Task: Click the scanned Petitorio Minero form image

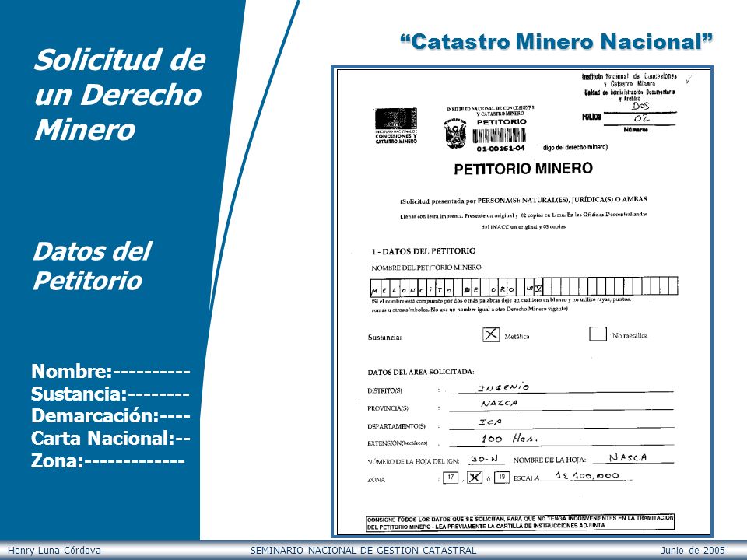Action: tap(522, 303)
